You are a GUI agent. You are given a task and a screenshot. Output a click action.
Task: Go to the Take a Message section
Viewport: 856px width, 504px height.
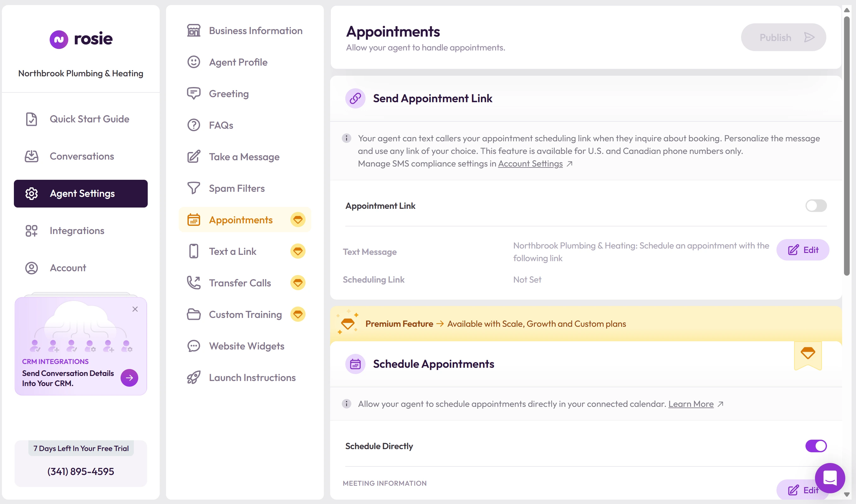click(x=245, y=157)
